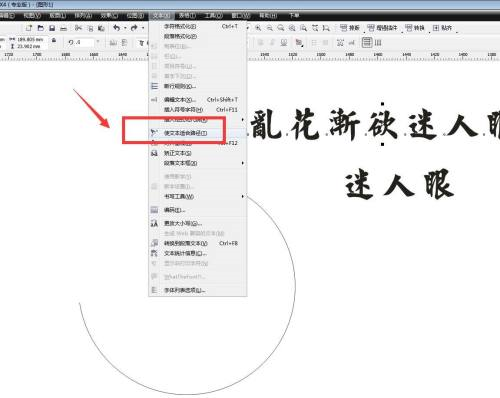Click the red text alignment icon
This screenshot has height=398, width=500.
click(299, 42)
